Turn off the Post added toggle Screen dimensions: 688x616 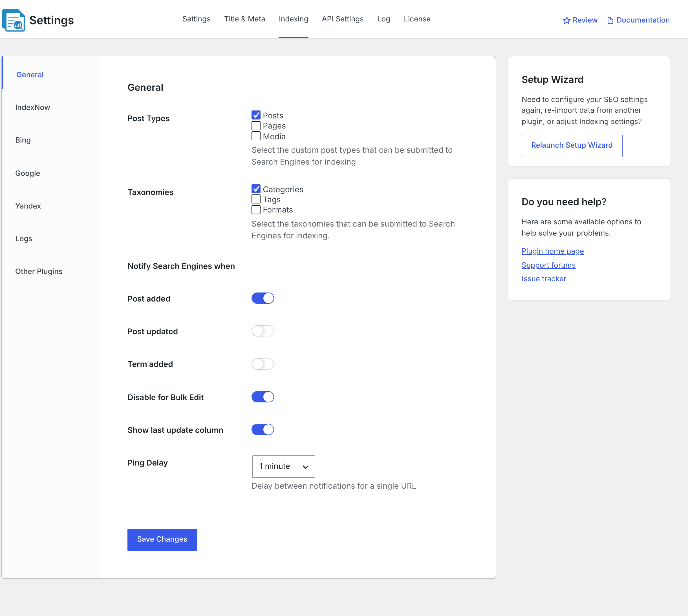263,298
